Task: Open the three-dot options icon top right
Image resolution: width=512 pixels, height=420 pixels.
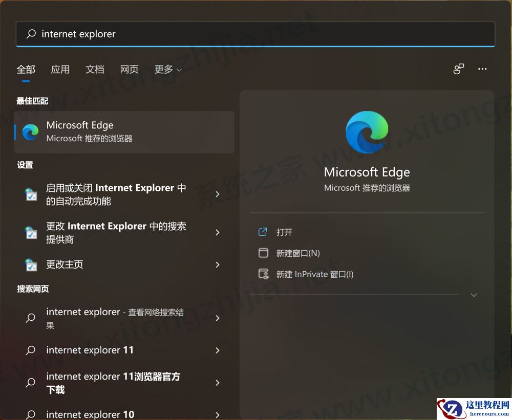Action: click(482, 69)
